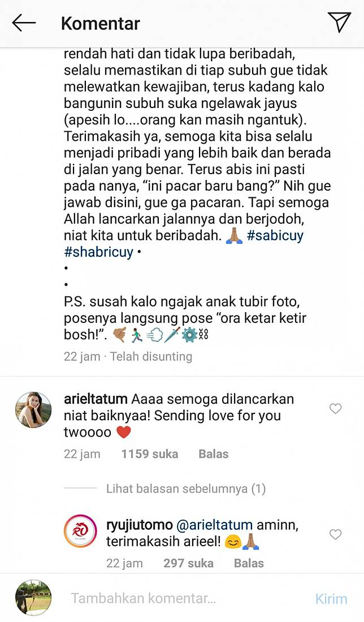View the 1159 suka likes list
364x622 pixels.
[x=149, y=454]
